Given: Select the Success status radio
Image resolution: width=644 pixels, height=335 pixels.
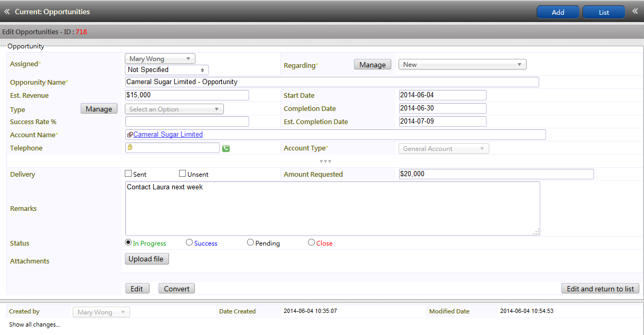Looking at the screenshot, I should [x=190, y=243].
